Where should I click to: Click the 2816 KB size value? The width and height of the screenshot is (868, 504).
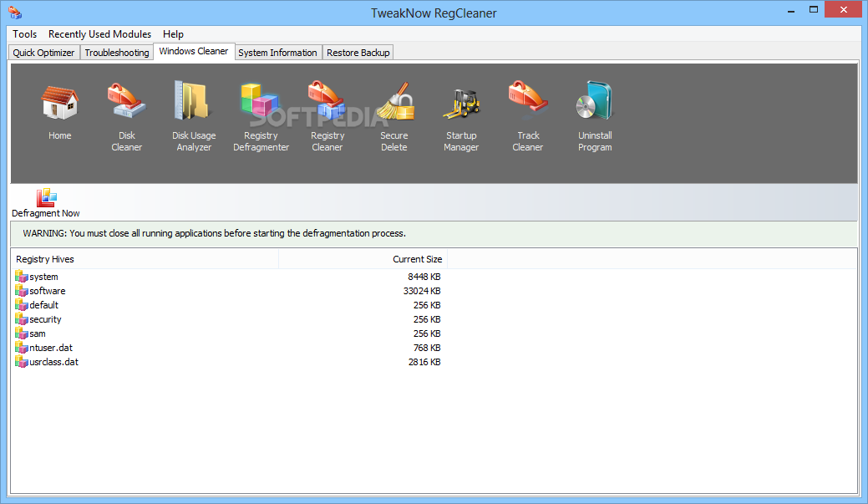pos(424,362)
